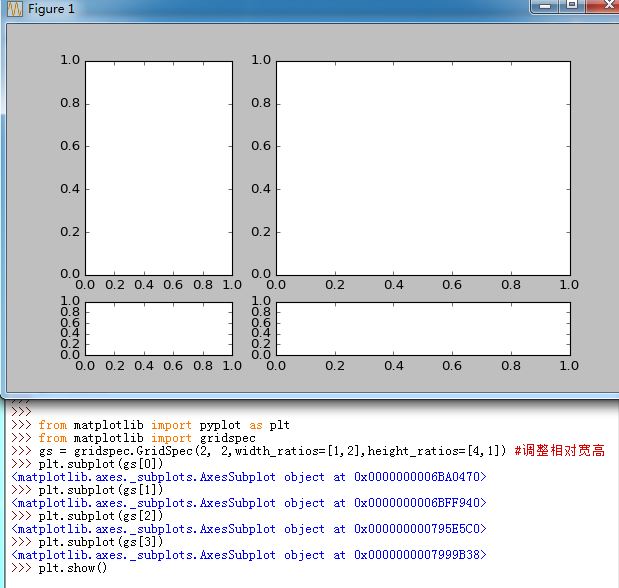Screen dimensions: 619x588
Task: Click inside the tall narrow upper-left subplot
Action: (x=159, y=168)
